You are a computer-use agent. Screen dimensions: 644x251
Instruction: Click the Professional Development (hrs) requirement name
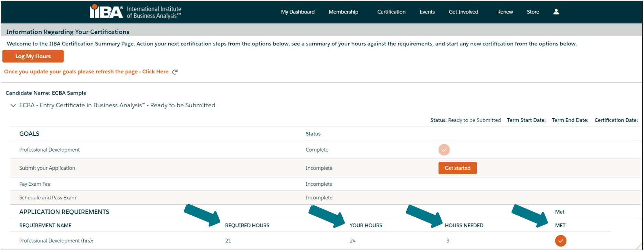click(x=56, y=241)
